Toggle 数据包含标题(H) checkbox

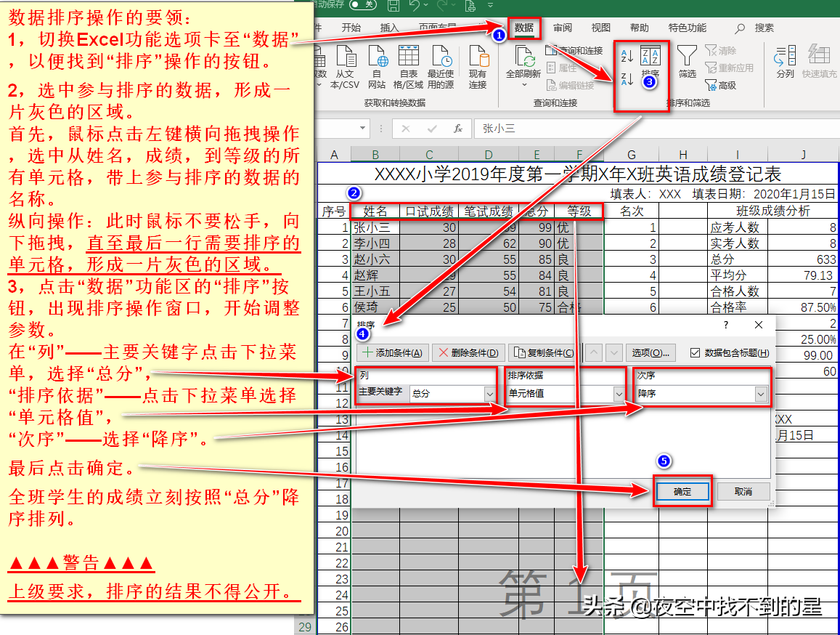click(695, 352)
